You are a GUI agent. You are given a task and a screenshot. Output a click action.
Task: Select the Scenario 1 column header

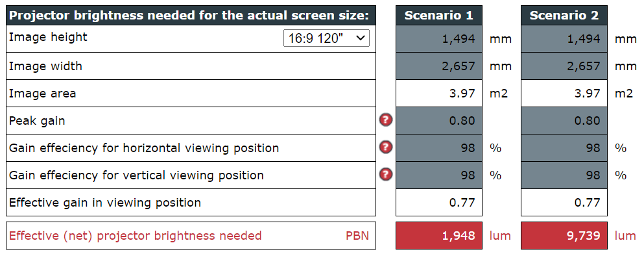439,15
